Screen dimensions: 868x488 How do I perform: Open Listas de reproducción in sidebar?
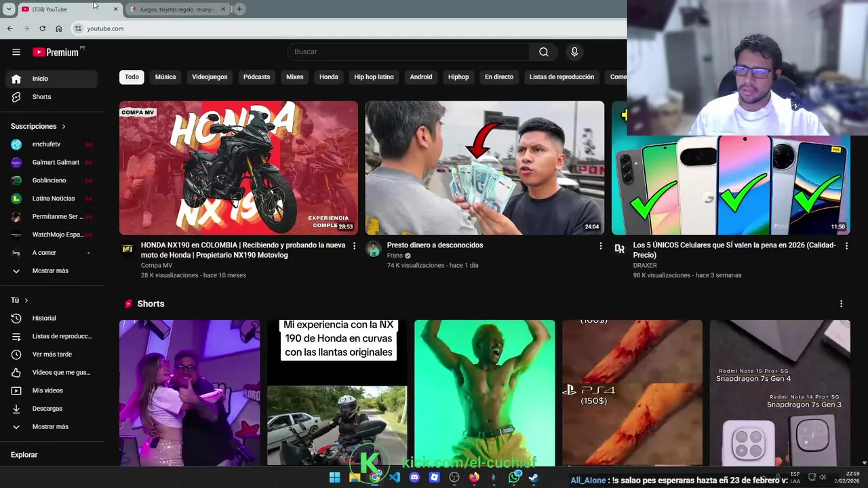[52, 336]
